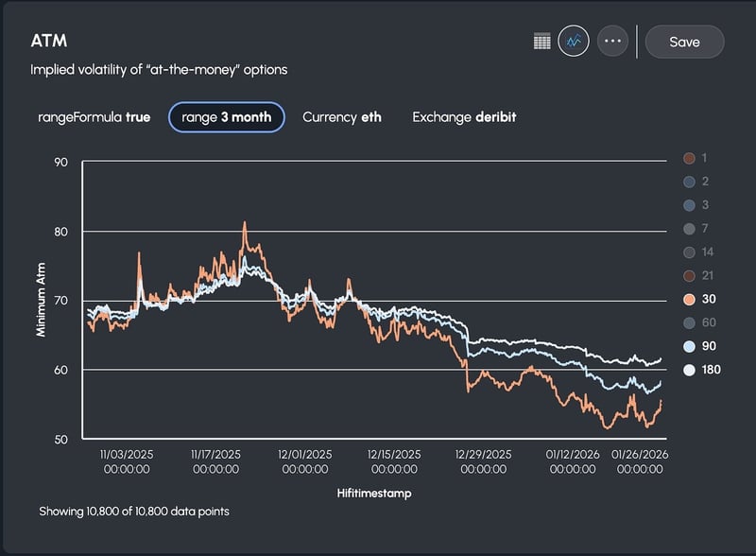Toggle visibility of the 60 series

coord(689,322)
